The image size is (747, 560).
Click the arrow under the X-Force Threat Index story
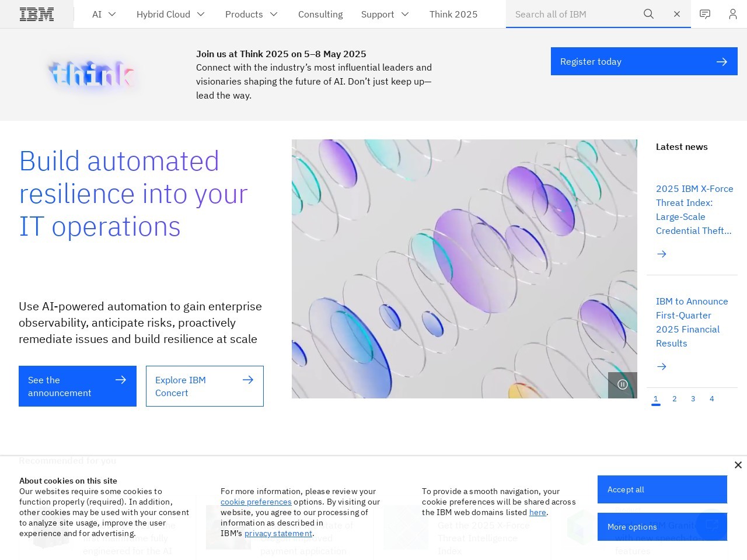tap(662, 254)
